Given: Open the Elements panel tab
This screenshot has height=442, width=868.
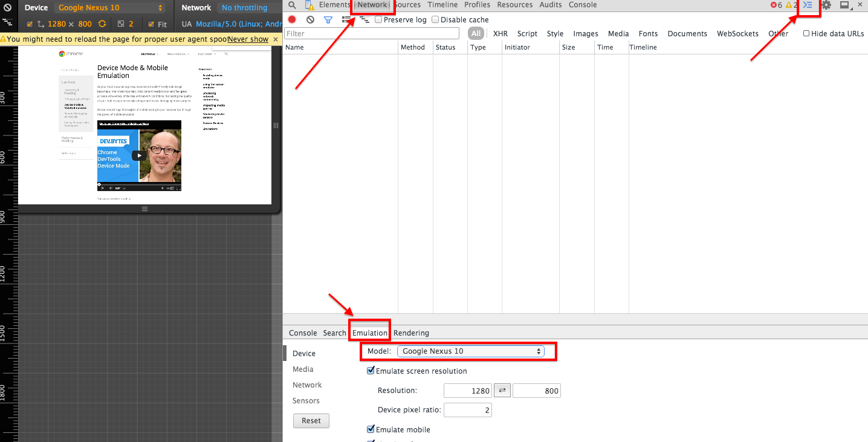Looking at the screenshot, I should coord(334,5).
